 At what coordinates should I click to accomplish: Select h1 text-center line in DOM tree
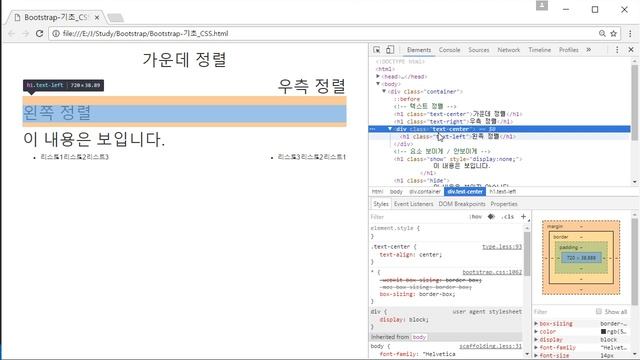[458, 114]
